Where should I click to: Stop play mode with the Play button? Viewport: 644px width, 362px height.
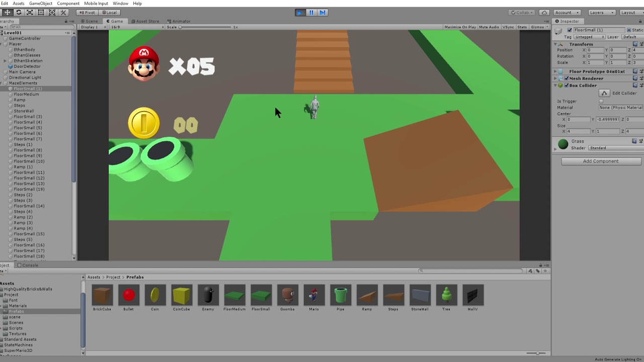[x=300, y=12]
